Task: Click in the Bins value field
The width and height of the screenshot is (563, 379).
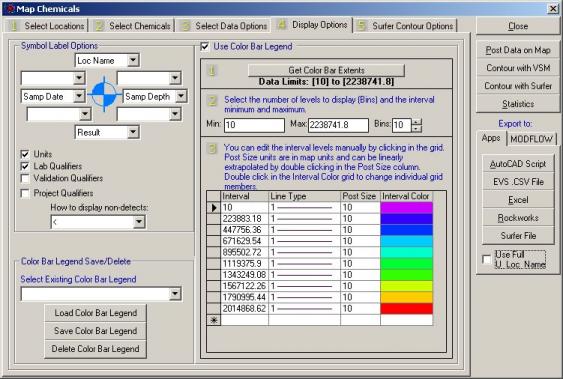Action: [401, 125]
